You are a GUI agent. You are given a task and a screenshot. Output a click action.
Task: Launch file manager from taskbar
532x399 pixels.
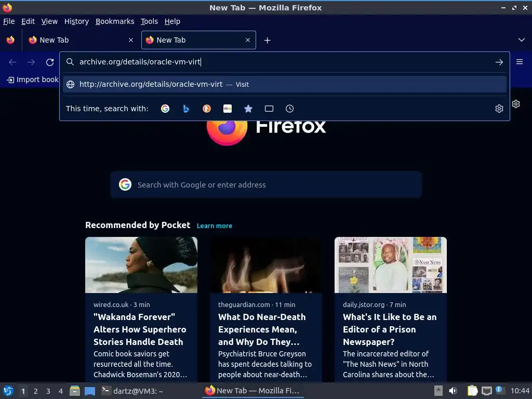[x=75, y=391]
